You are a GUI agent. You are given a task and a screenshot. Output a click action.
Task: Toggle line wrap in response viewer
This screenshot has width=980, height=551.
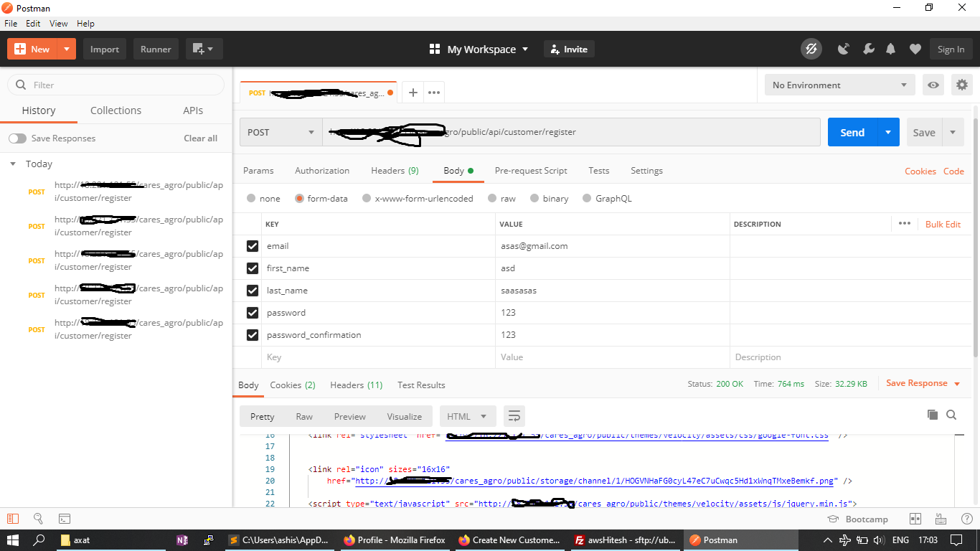pyautogui.click(x=514, y=416)
